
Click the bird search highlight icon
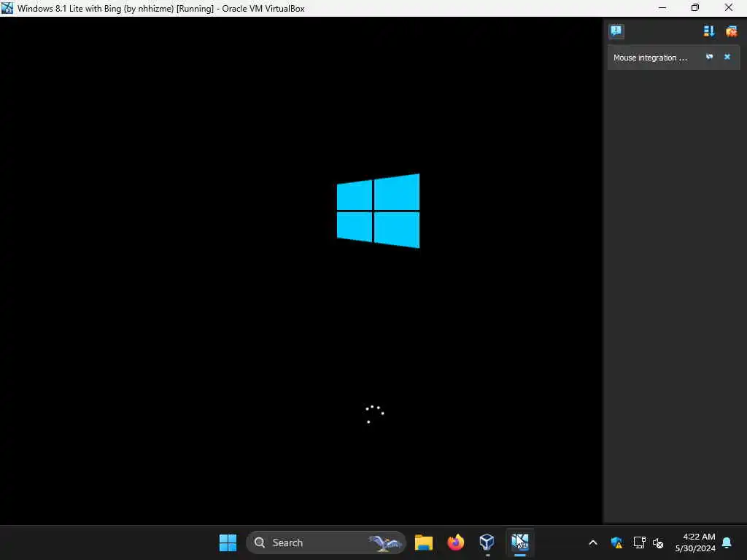point(385,542)
